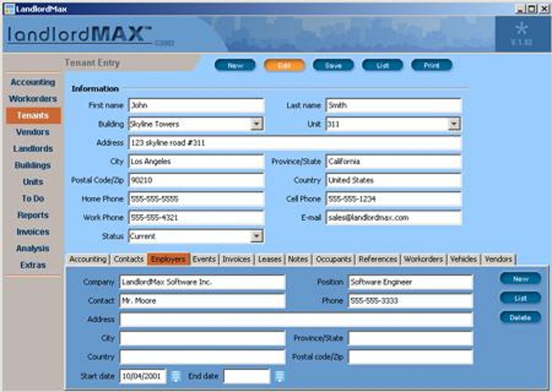Screen dimensions: 552x392
Task: Click the empty employer City field
Action: [x=202, y=338]
